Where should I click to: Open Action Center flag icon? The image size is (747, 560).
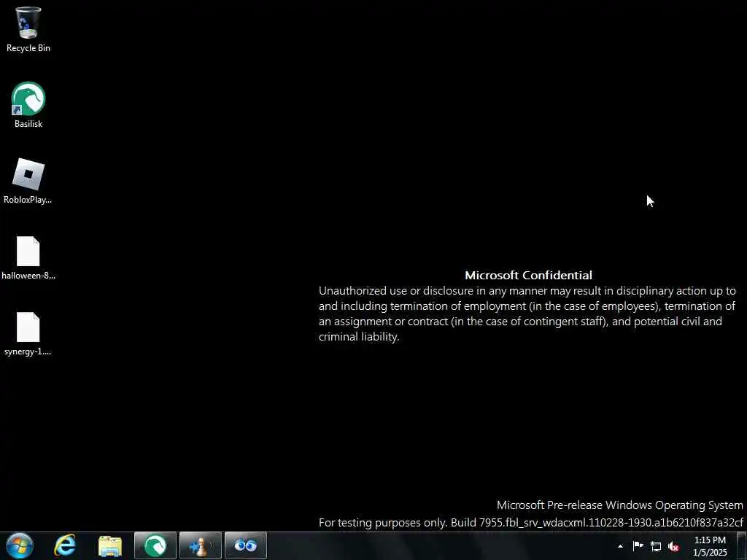pyautogui.click(x=638, y=545)
